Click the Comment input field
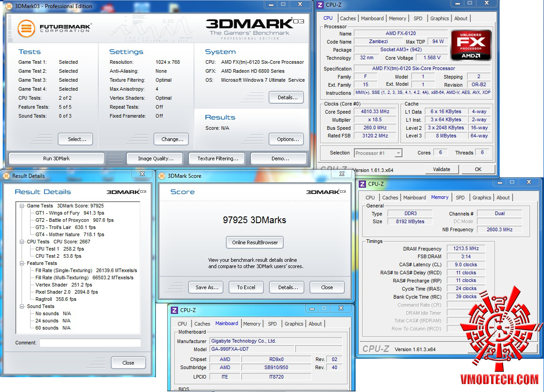 point(90,343)
